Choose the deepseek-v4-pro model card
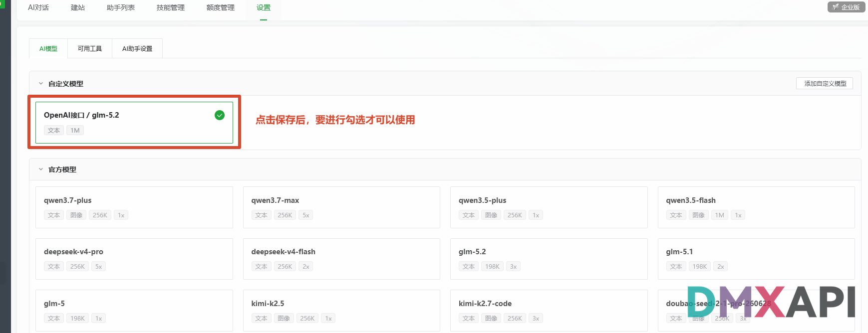This screenshot has width=868, height=333. (134, 259)
